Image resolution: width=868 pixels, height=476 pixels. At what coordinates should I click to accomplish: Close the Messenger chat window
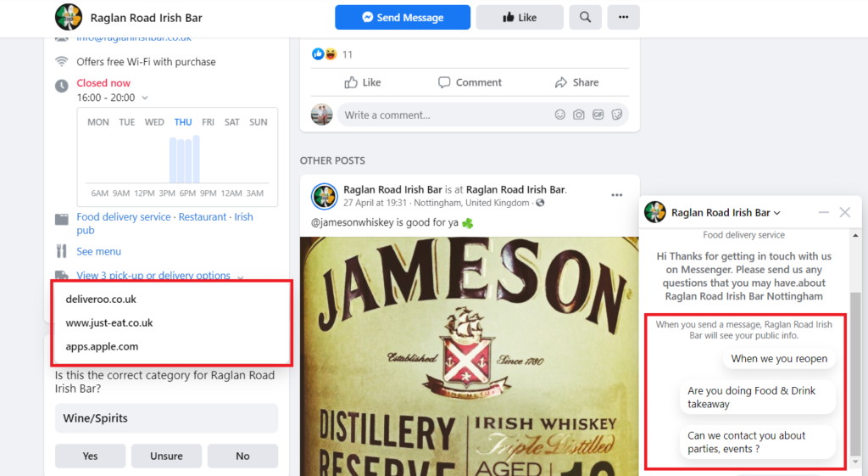[x=845, y=212]
